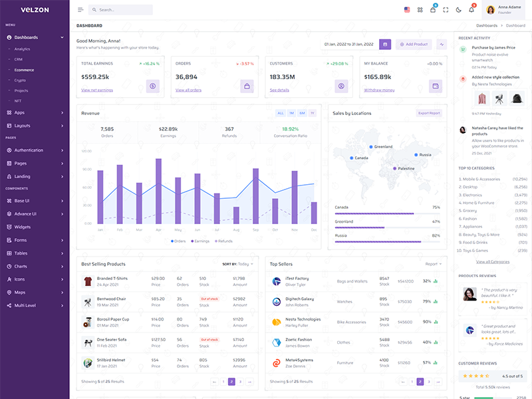Open the shopping bag cart icon
Screen dimensions: 532x399
tap(433, 10)
